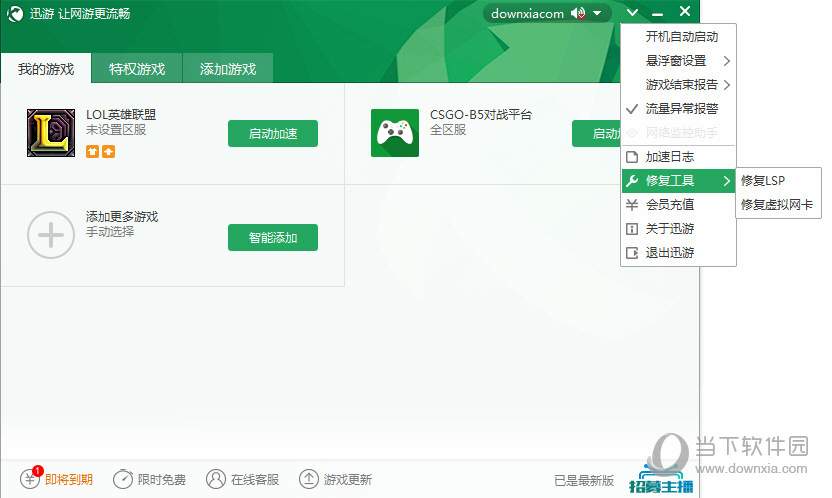Click the upload arrow icon for 游戏更新
832x498 pixels.
coord(309,479)
